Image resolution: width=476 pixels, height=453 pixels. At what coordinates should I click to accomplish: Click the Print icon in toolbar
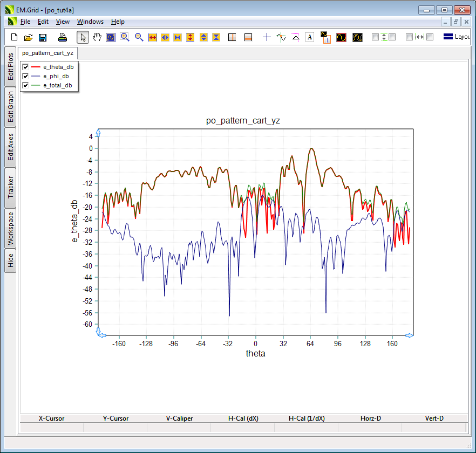[63, 37]
